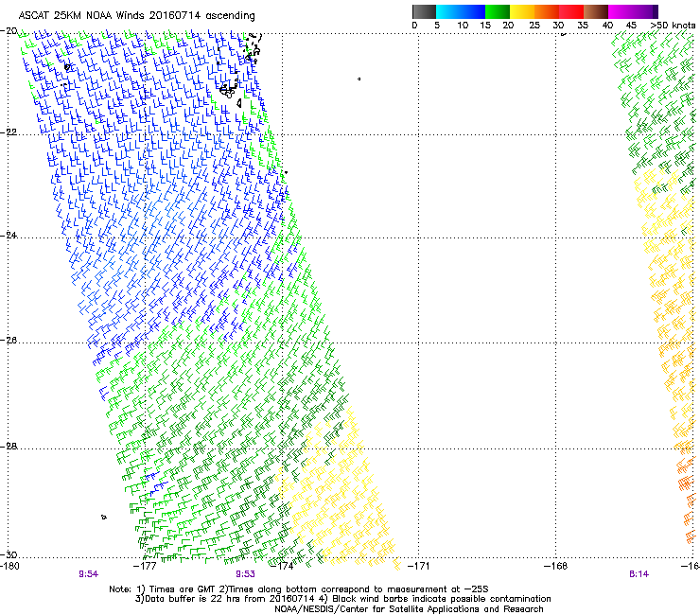This screenshot has height=615, width=700.
Task: Click the '35' color scale label
Action: 583,26
